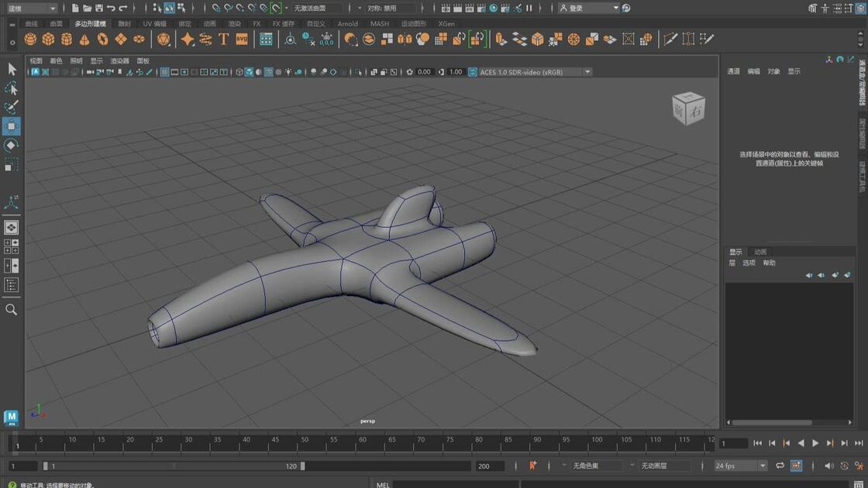Create a polygon cylinder from the shelf
The height and width of the screenshot is (488, 868).
click(67, 40)
